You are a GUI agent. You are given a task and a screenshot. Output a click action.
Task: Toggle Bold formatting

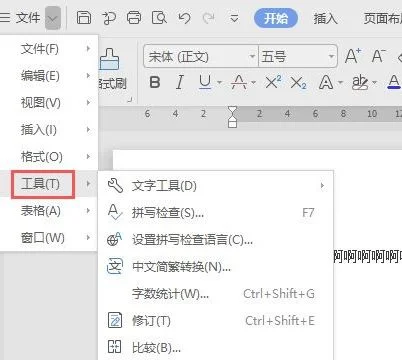point(155,82)
